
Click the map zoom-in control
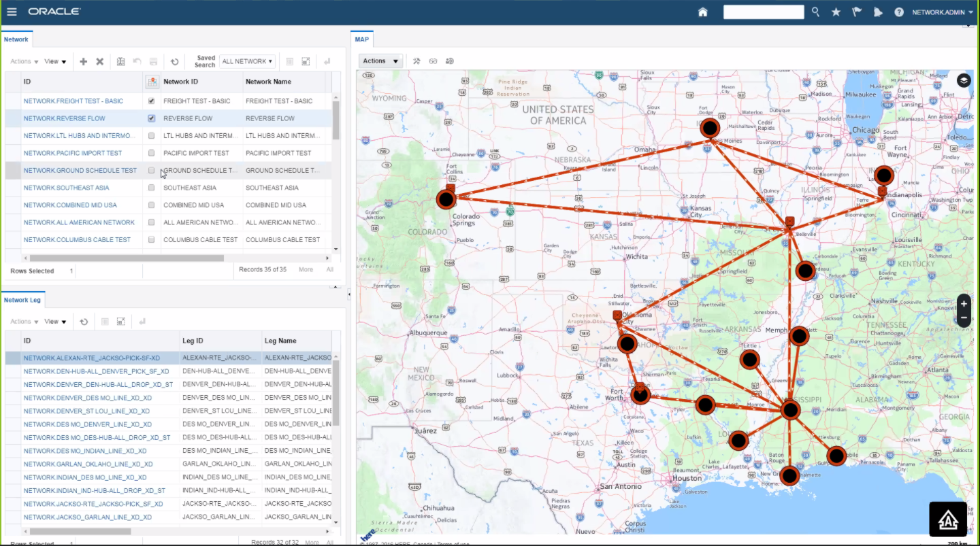coord(963,303)
